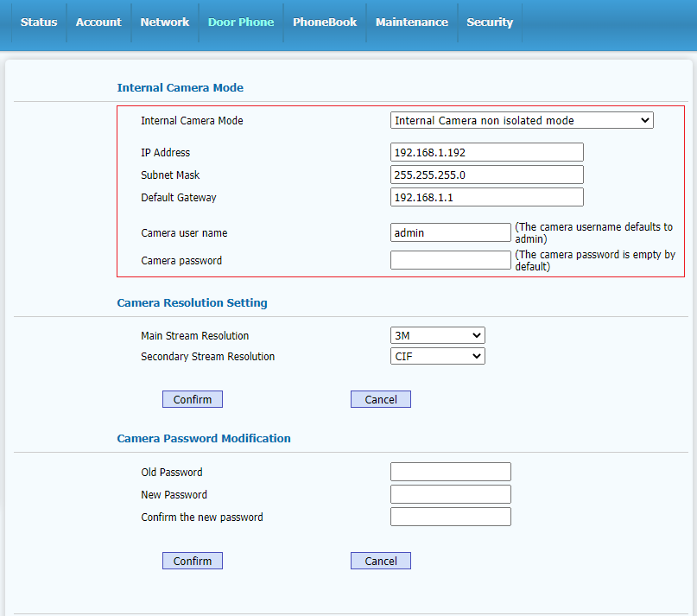Switch to the Account tab

coord(98,22)
